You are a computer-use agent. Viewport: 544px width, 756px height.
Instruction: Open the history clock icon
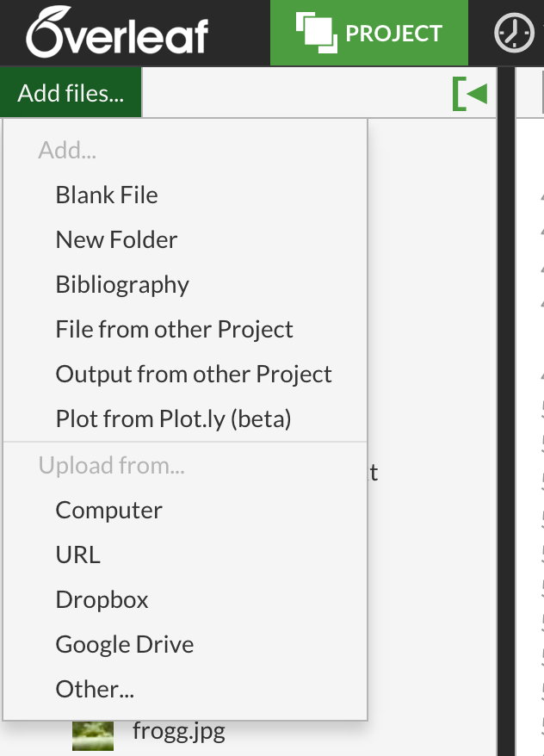tap(514, 34)
